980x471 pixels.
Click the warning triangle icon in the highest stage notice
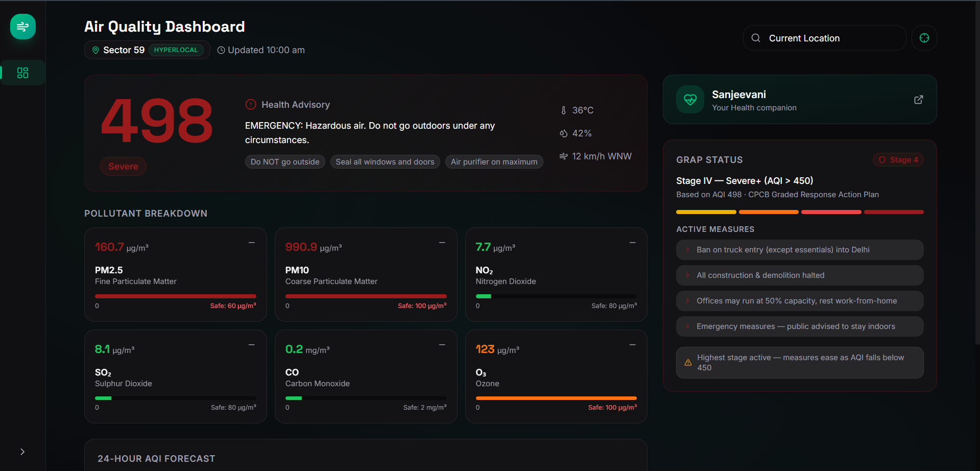[688, 363]
